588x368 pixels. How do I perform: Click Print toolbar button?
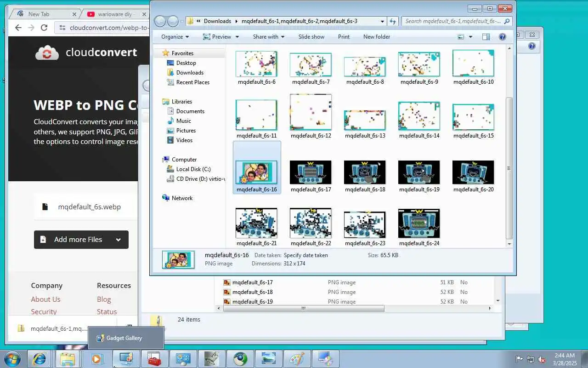click(x=344, y=37)
